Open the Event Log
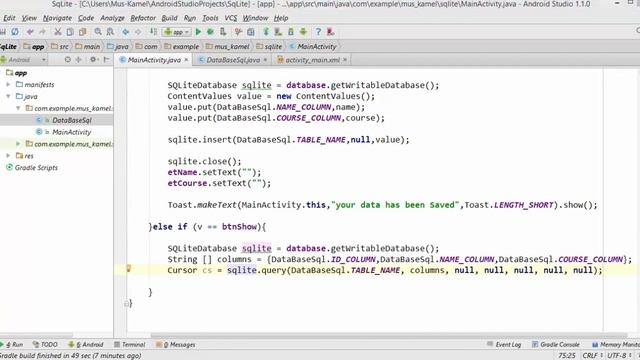Viewport: 640px width, 360px height. point(504,344)
